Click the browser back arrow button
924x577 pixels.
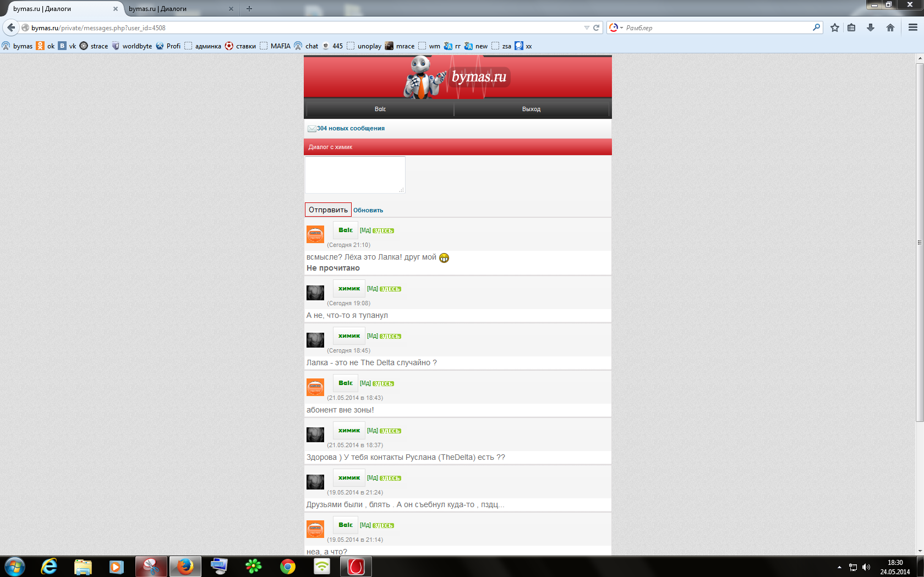click(11, 28)
